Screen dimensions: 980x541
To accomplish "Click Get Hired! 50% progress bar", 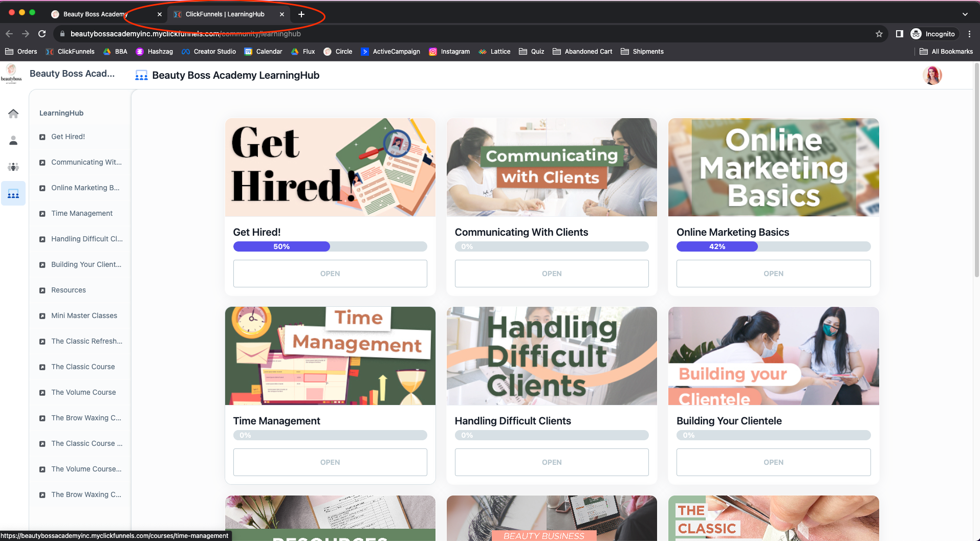I will pos(330,246).
